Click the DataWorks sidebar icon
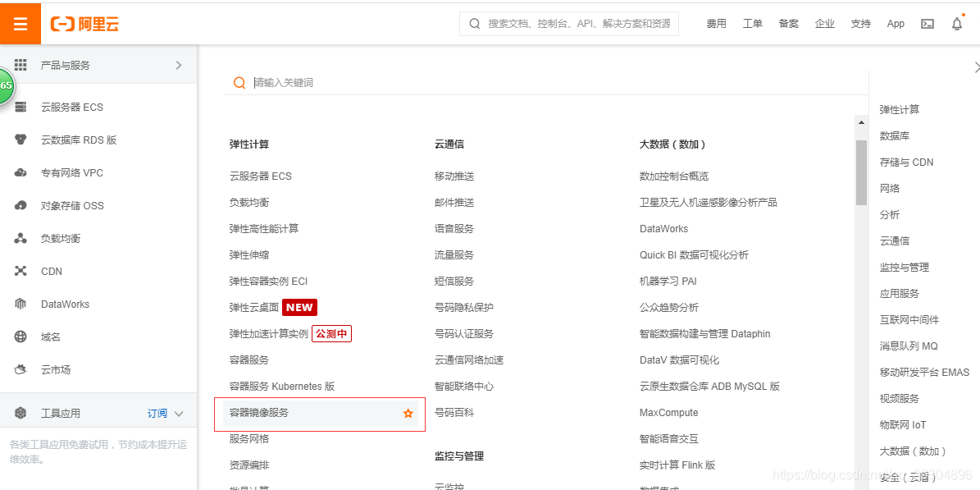980x490 pixels. (x=18, y=304)
